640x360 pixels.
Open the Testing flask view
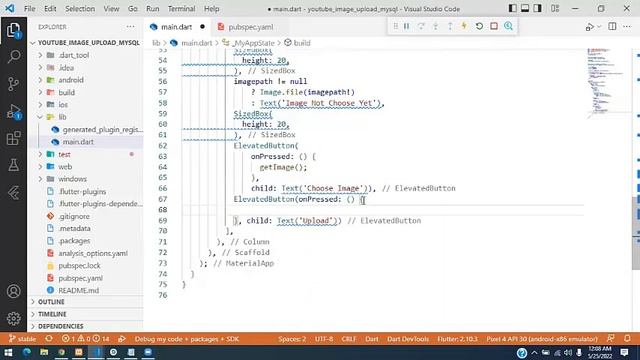click(13, 165)
